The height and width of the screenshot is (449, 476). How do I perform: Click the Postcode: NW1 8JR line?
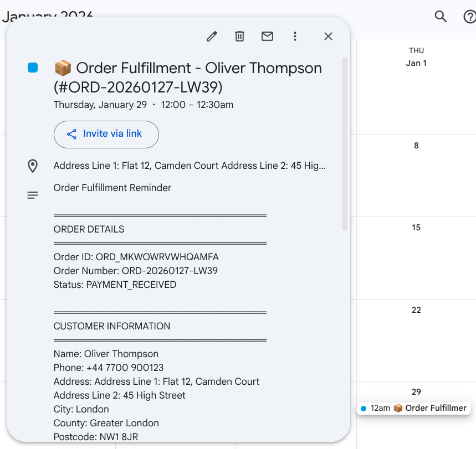96,437
